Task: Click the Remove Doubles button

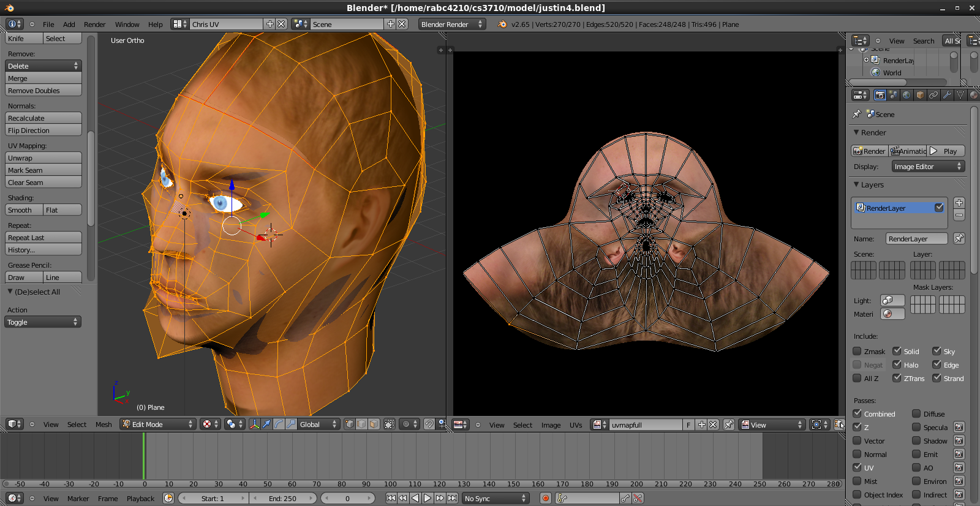Action: coord(43,90)
